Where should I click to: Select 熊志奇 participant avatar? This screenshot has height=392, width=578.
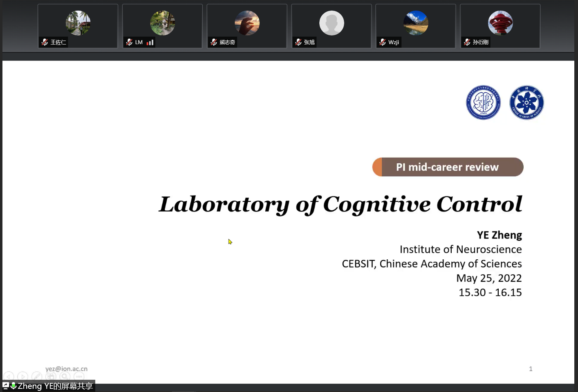tap(247, 23)
